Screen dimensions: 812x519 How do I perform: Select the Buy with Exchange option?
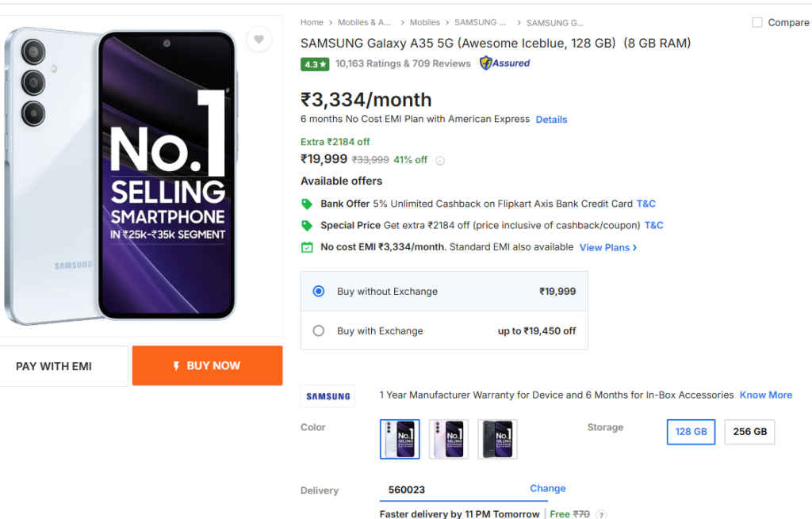[318, 330]
